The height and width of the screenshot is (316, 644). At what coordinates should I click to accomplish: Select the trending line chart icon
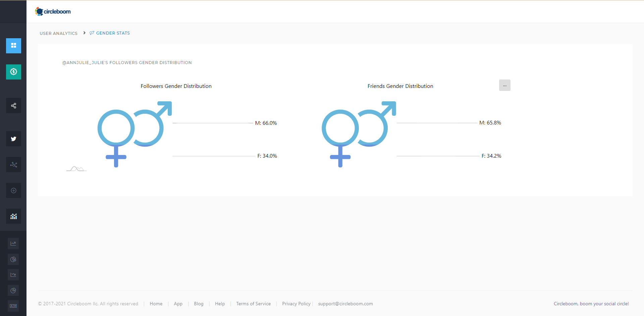(x=13, y=244)
